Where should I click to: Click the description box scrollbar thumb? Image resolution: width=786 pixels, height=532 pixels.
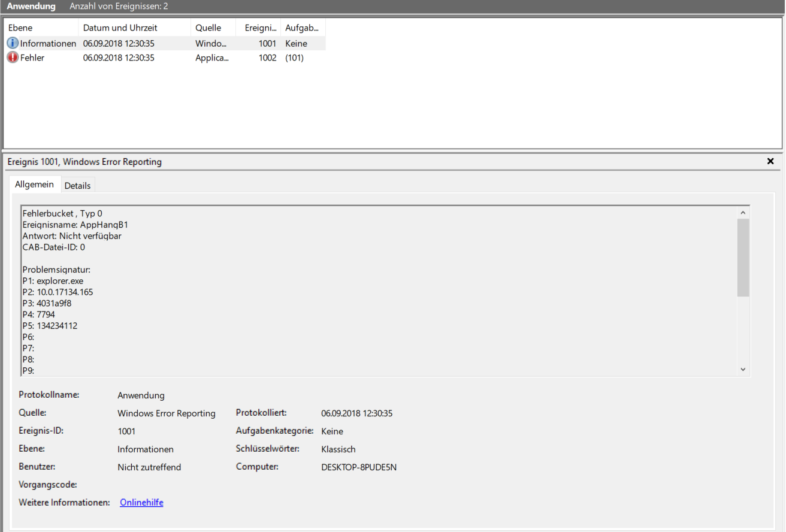(743, 258)
